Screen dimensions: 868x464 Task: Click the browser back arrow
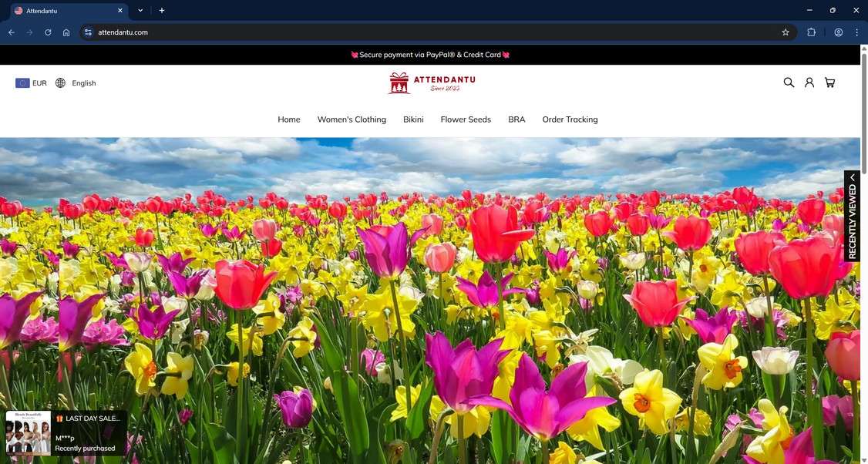(11, 32)
